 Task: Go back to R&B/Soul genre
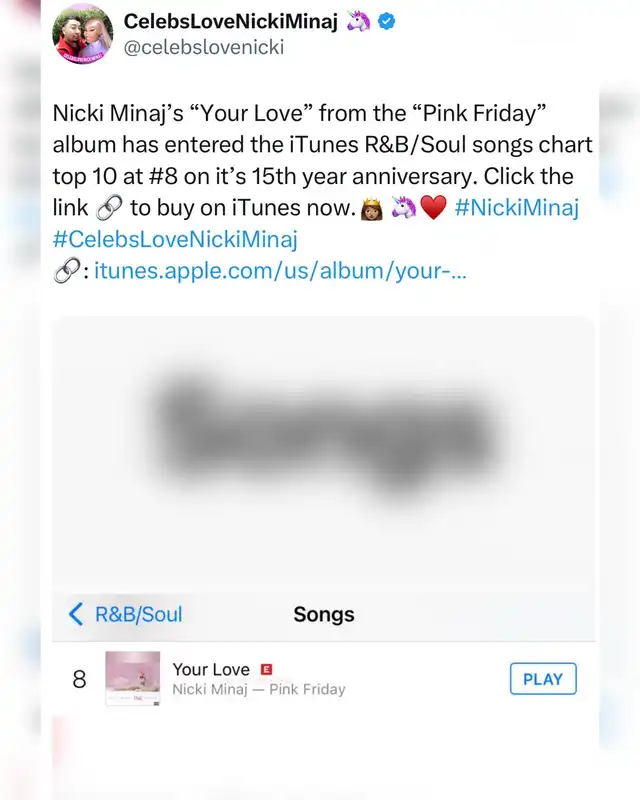138,614
